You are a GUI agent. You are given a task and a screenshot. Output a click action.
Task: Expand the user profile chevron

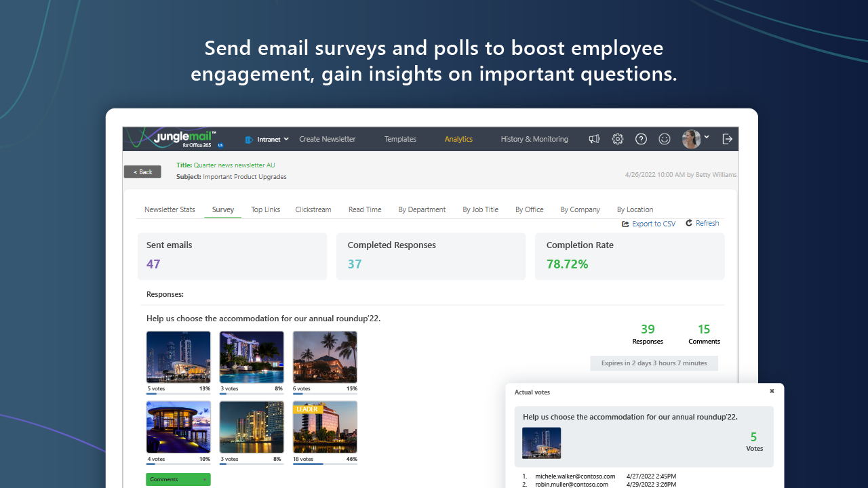point(706,137)
